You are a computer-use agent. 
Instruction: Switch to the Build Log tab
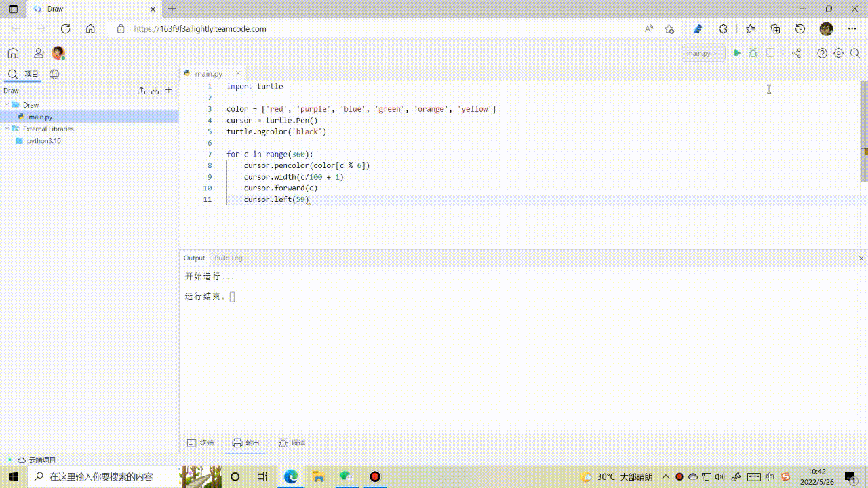pos(228,258)
